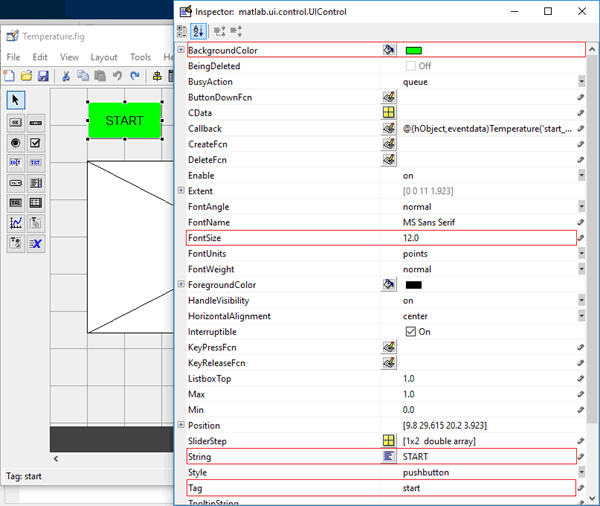Save Temperature.fig with the floppy icon

coord(43,76)
